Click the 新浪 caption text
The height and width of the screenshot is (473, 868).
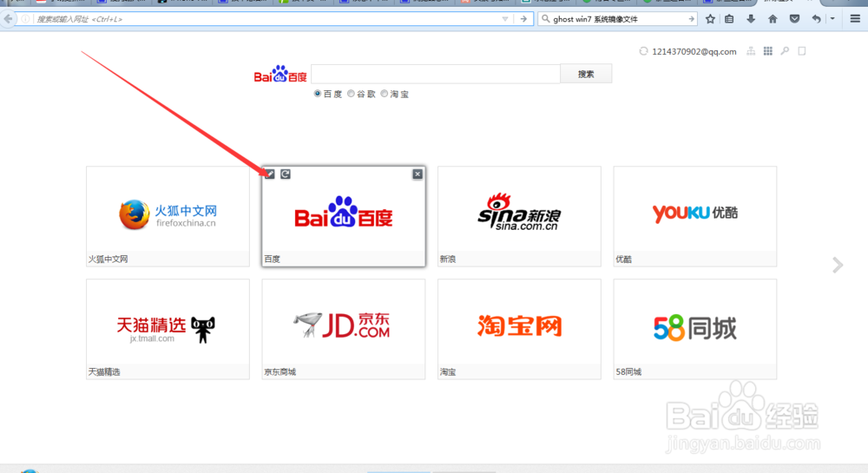coord(448,259)
